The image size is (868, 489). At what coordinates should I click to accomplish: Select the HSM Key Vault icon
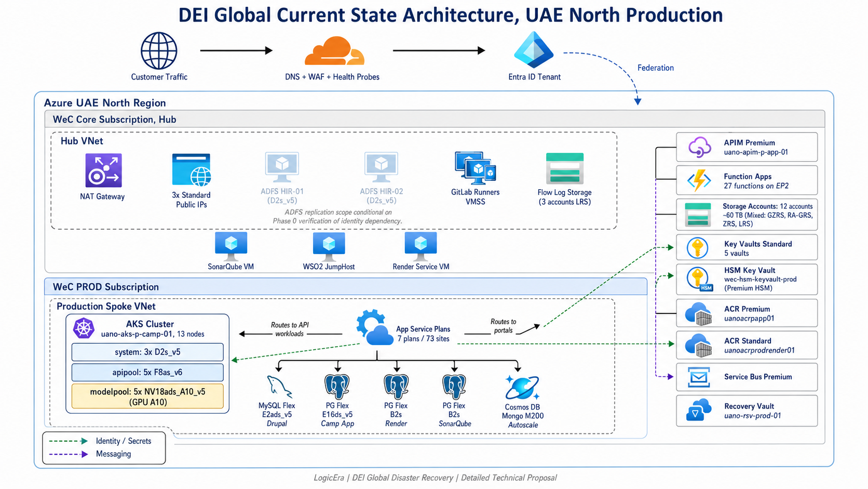pyautogui.click(x=699, y=280)
